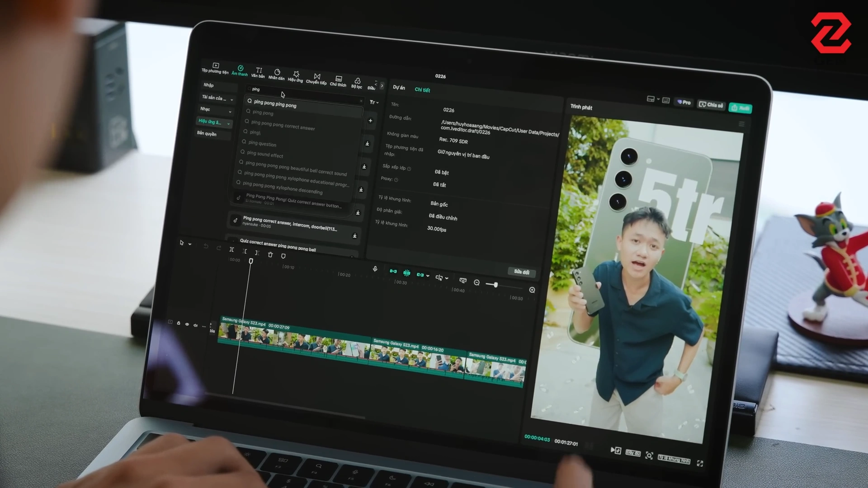The width and height of the screenshot is (868, 488).
Task: Add first sound result with plus icon
Action: point(370,121)
